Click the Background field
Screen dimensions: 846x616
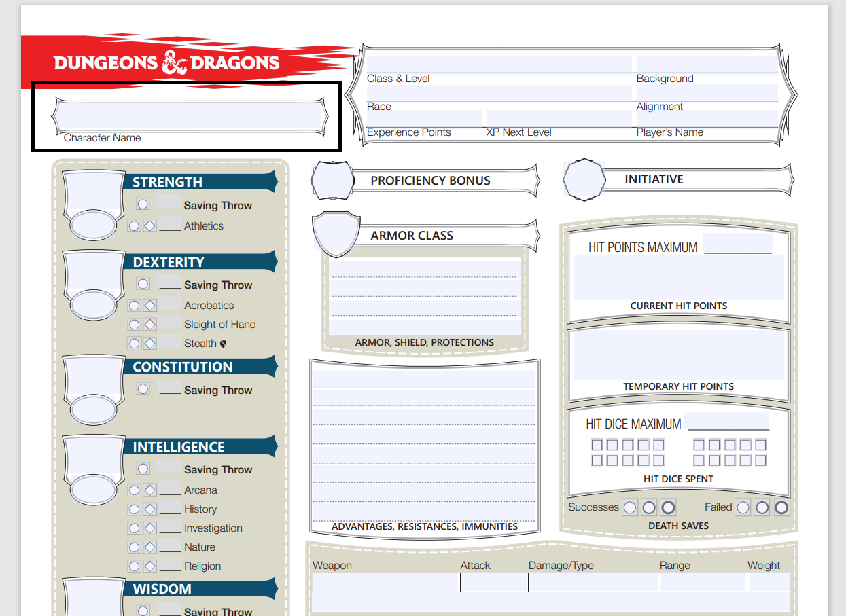point(707,65)
